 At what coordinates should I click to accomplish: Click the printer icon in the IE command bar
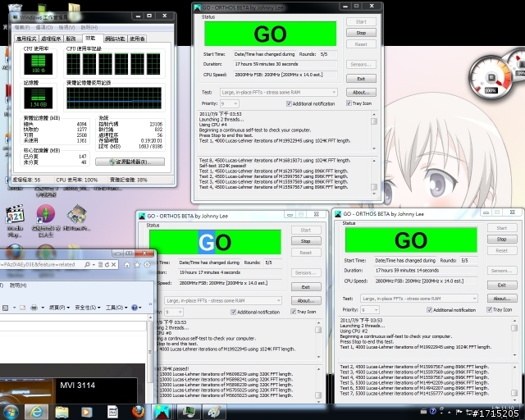[34, 307]
